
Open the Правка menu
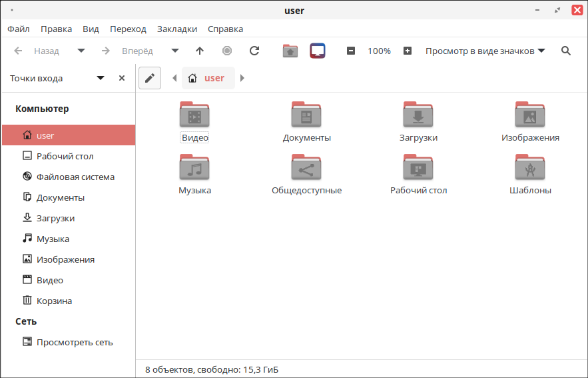click(56, 29)
